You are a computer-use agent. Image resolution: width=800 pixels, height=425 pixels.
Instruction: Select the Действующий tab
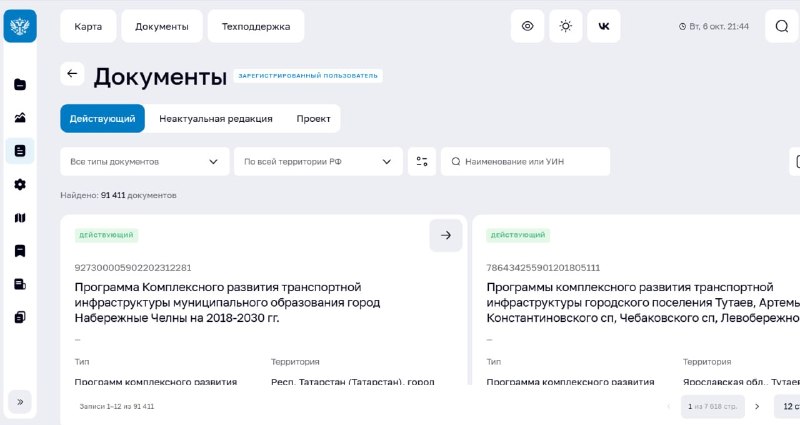pyautogui.click(x=103, y=118)
